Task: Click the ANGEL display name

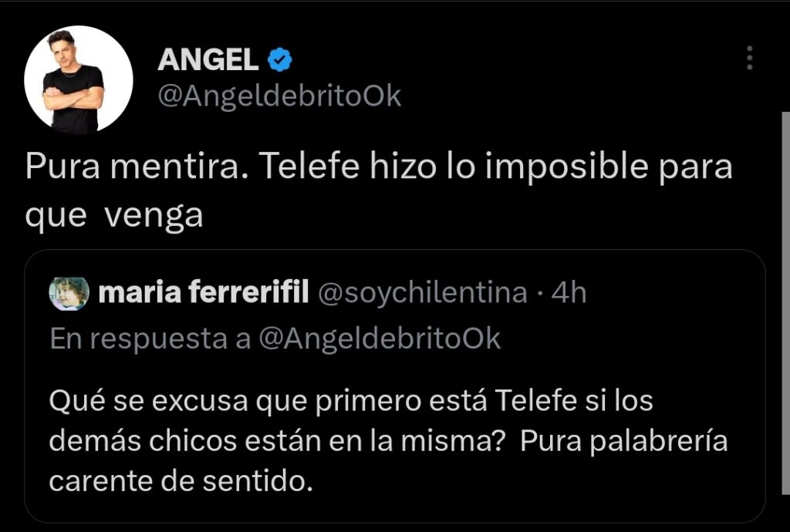Action: (208, 59)
